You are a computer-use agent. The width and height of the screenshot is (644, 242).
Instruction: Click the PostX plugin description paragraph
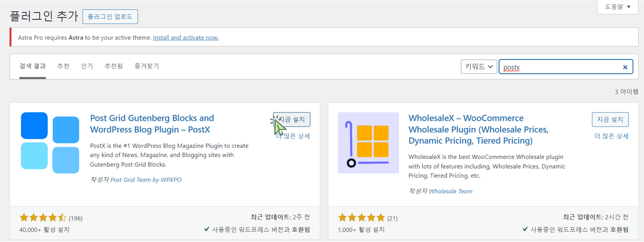pos(169,155)
